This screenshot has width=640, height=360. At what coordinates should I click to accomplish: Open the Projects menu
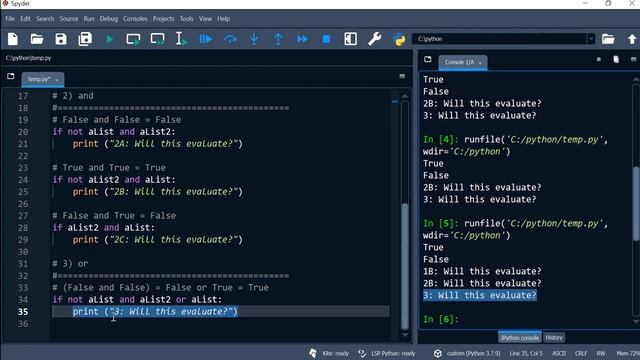tap(163, 19)
